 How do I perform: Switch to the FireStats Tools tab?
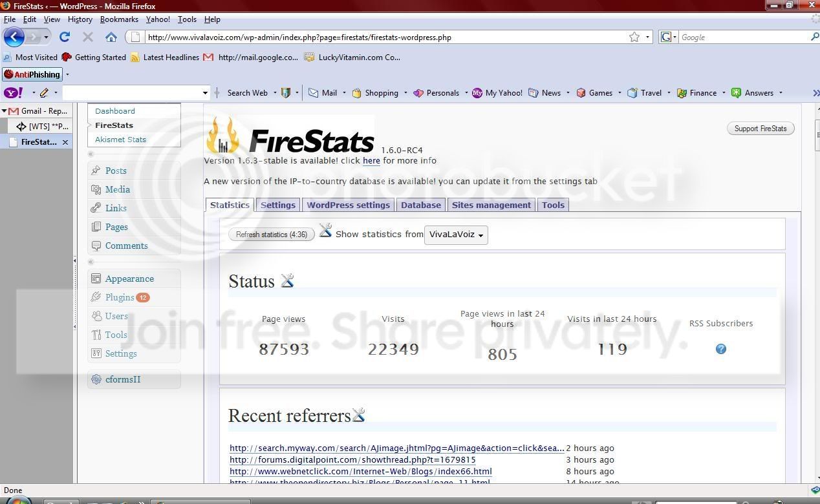[x=553, y=205]
